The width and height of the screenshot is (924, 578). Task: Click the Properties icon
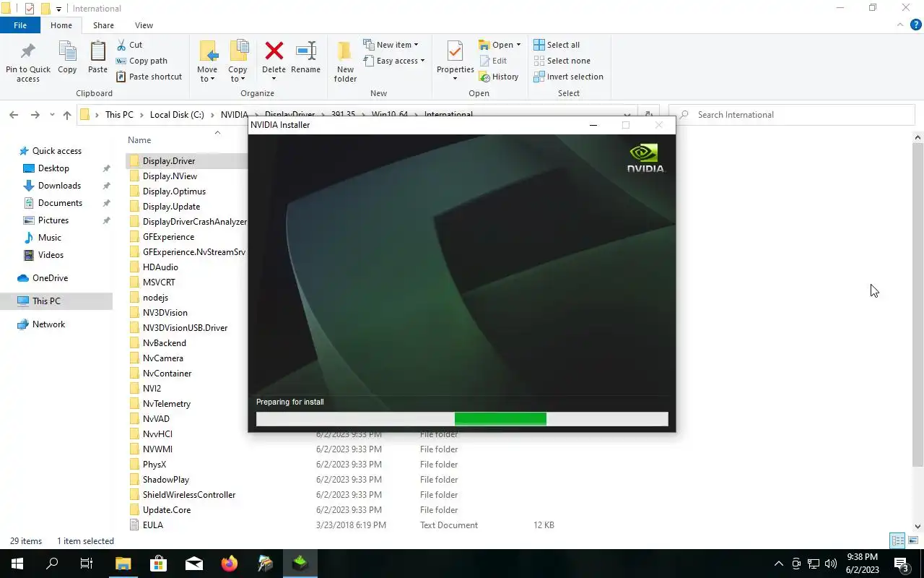coord(455,52)
